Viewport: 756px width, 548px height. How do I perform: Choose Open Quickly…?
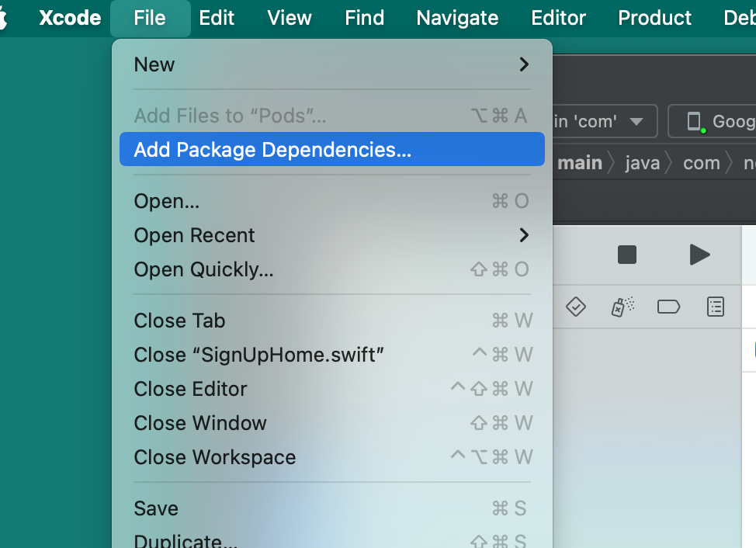click(x=331, y=269)
